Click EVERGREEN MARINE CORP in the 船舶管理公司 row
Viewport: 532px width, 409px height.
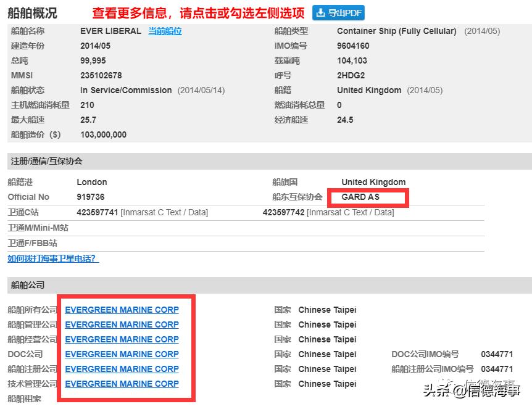(x=122, y=324)
